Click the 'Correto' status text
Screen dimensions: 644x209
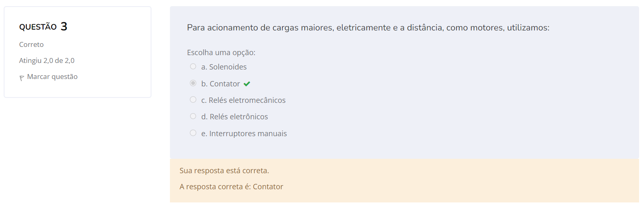click(x=31, y=44)
